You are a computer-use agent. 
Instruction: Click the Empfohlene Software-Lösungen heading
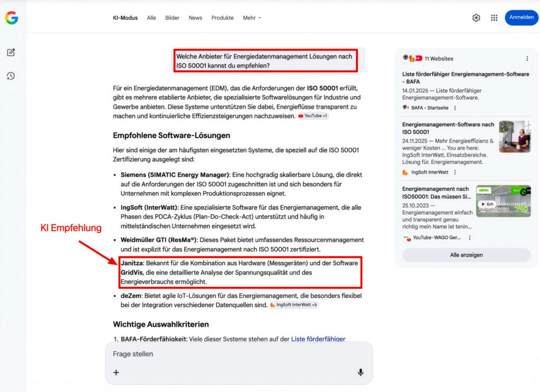171,136
